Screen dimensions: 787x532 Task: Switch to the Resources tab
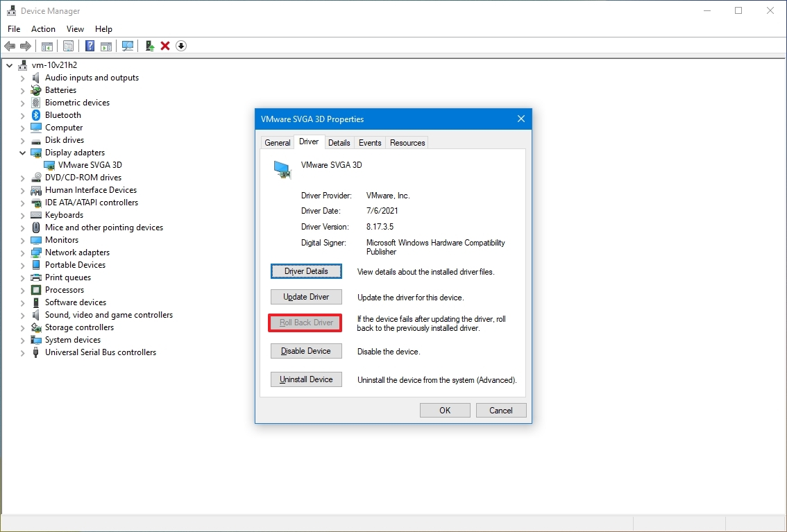tap(407, 143)
